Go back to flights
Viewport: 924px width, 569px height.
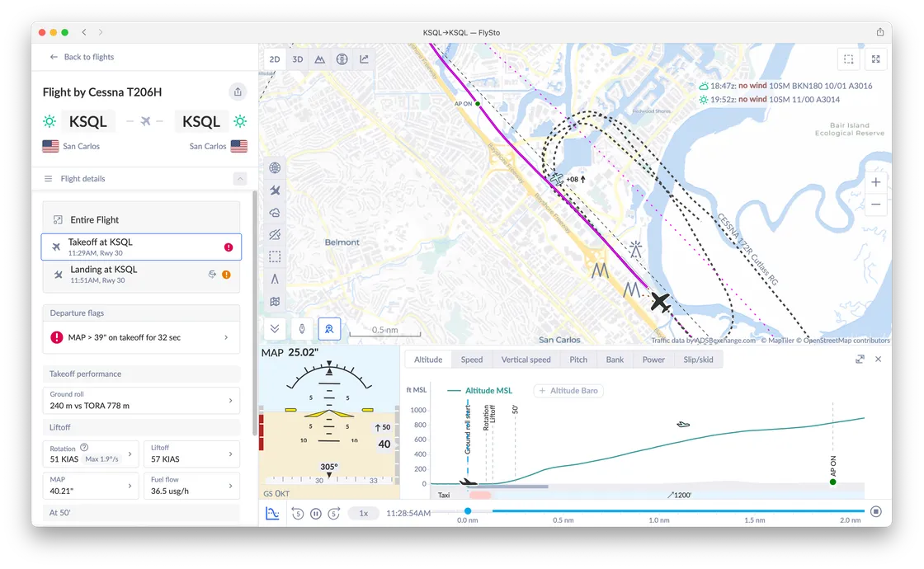(x=82, y=57)
